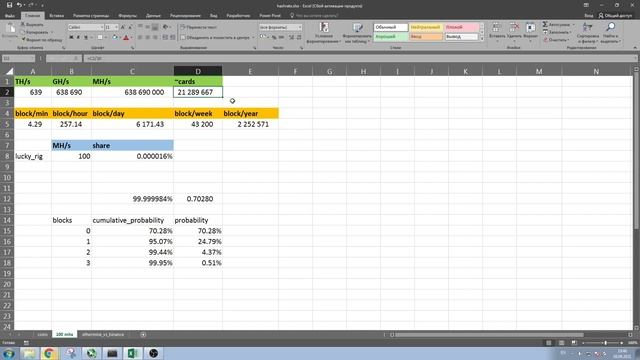Open the Windows Start menu
The image size is (640, 360).
(x=9, y=353)
